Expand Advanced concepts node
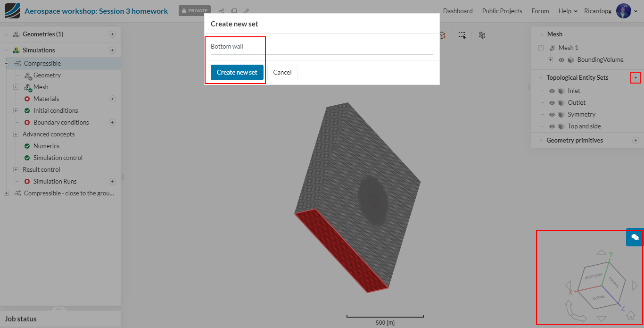This screenshot has height=328, width=644. (x=16, y=134)
